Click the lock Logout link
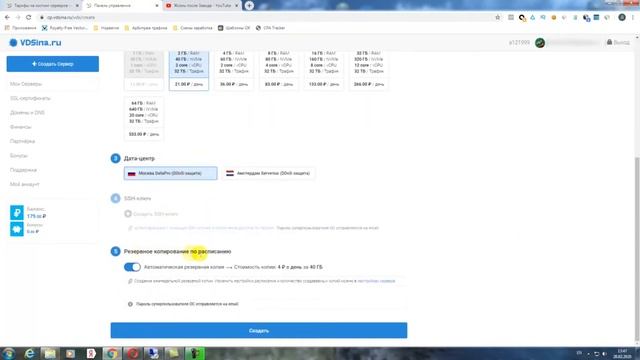 [618, 42]
